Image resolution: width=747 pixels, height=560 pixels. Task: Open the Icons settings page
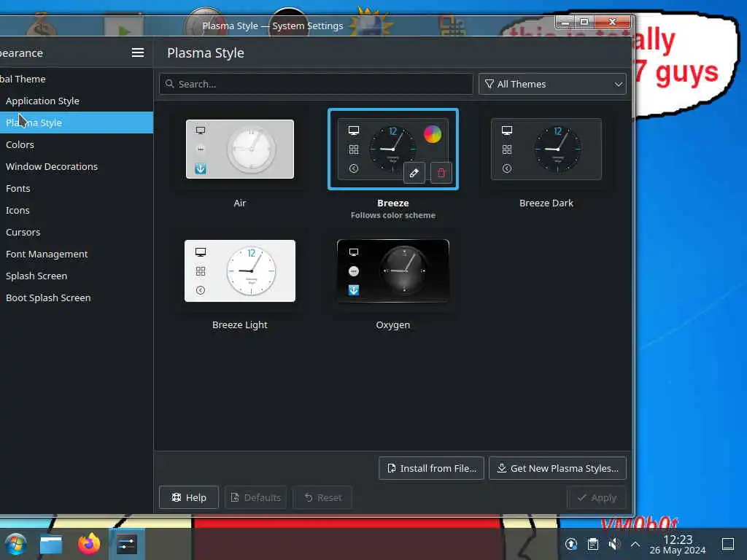[76, 211]
